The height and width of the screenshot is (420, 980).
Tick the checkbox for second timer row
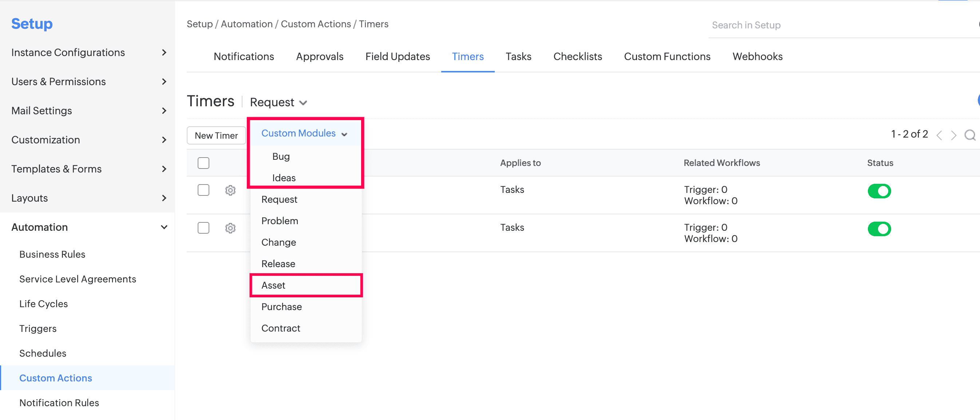tap(203, 228)
